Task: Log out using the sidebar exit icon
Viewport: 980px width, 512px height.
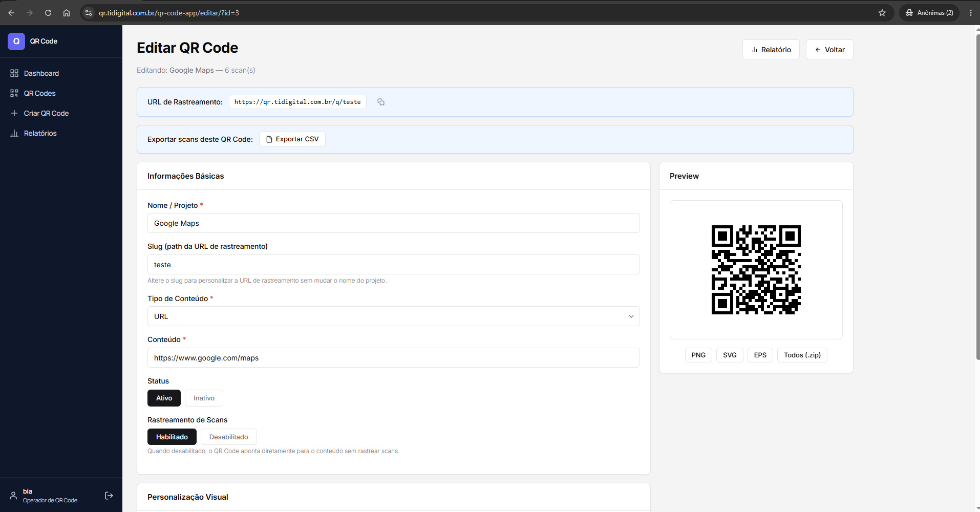Action: (x=109, y=496)
